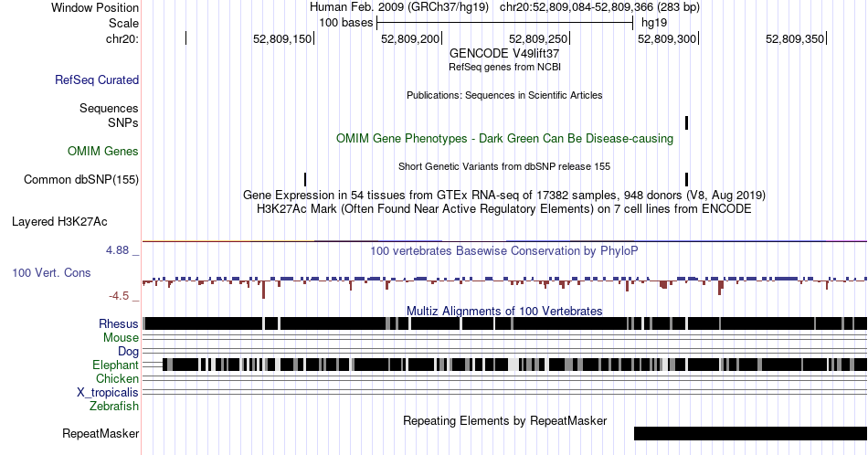Click the GTEx Gene Expression track title
Image resolution: width=868 pixels, height=455 pixels.
coord(504,195)
